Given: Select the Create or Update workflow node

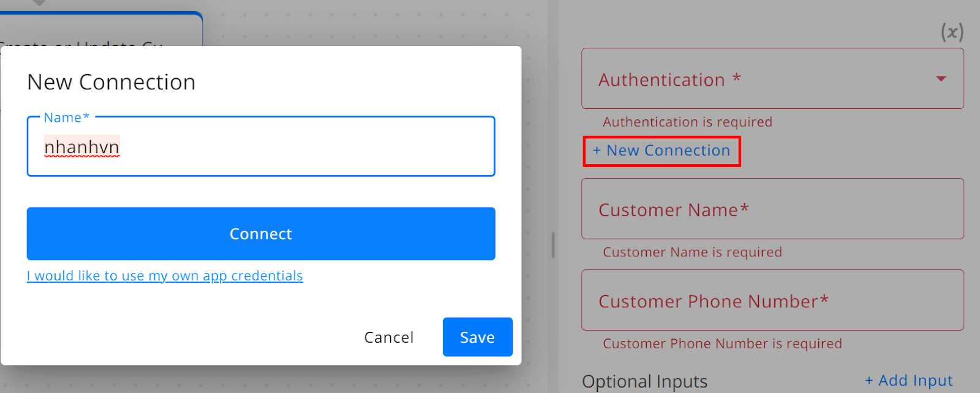Looking at the screenshot, I should pos(101,29).
